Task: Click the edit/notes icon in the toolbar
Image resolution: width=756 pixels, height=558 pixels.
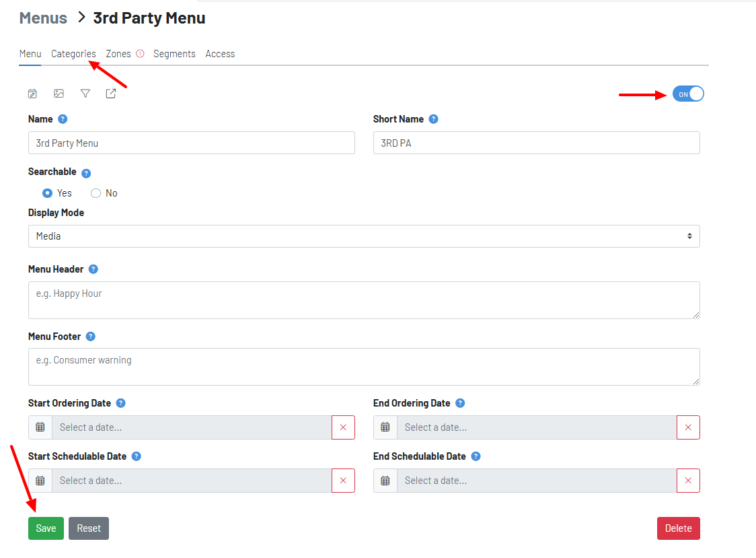Action: [x=32, y=93]
